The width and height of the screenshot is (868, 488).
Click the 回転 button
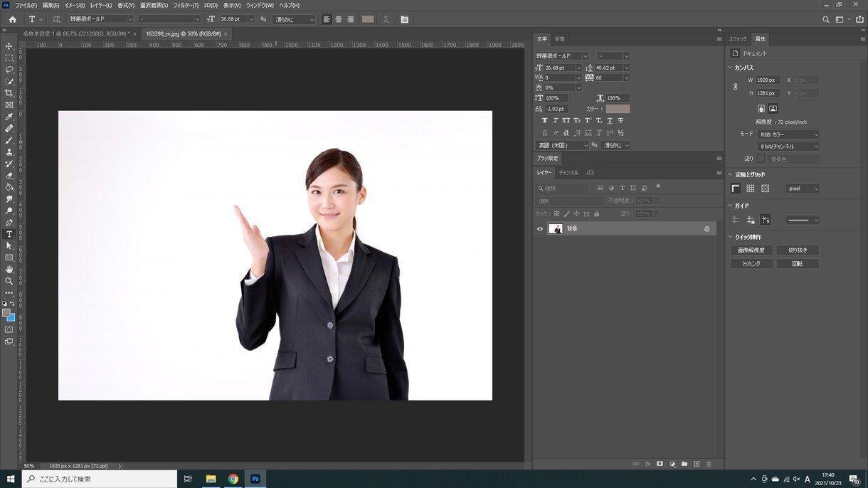798,264
